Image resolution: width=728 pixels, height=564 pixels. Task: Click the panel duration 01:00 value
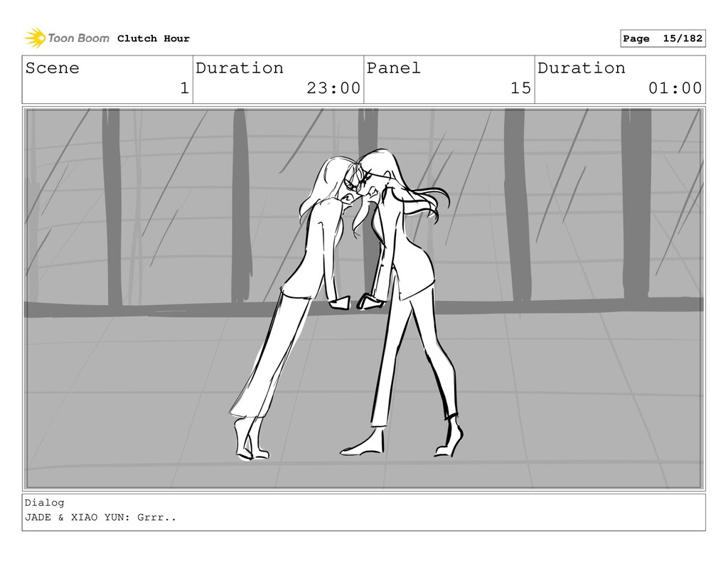pos(675,87)
